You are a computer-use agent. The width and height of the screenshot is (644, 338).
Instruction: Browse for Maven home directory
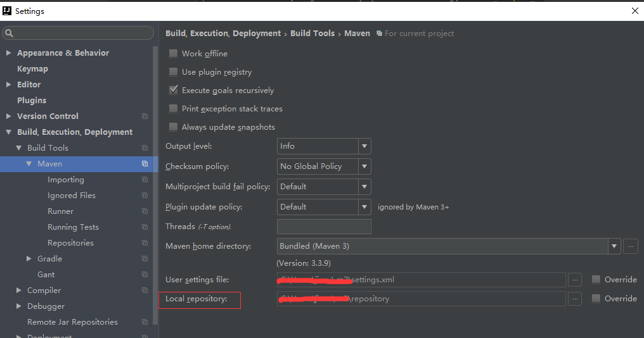[630, 246]
